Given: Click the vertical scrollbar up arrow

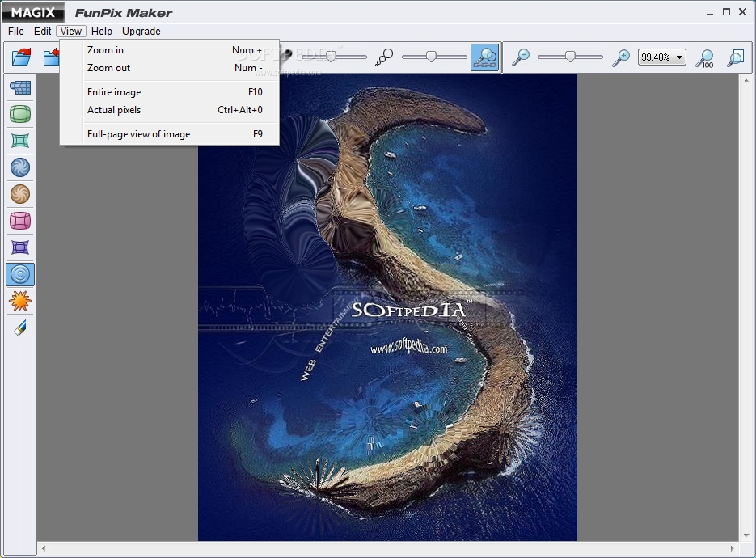Looking at the screenshot, I should click(x=746, y=81).
